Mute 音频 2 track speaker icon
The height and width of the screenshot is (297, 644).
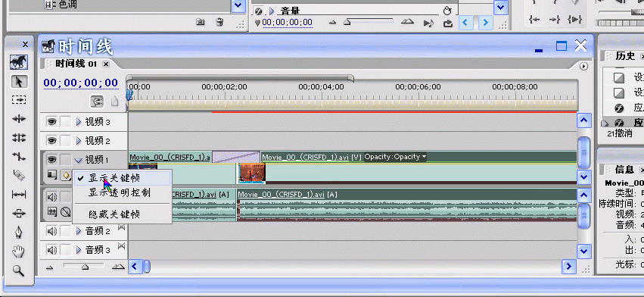click(51, 231)
